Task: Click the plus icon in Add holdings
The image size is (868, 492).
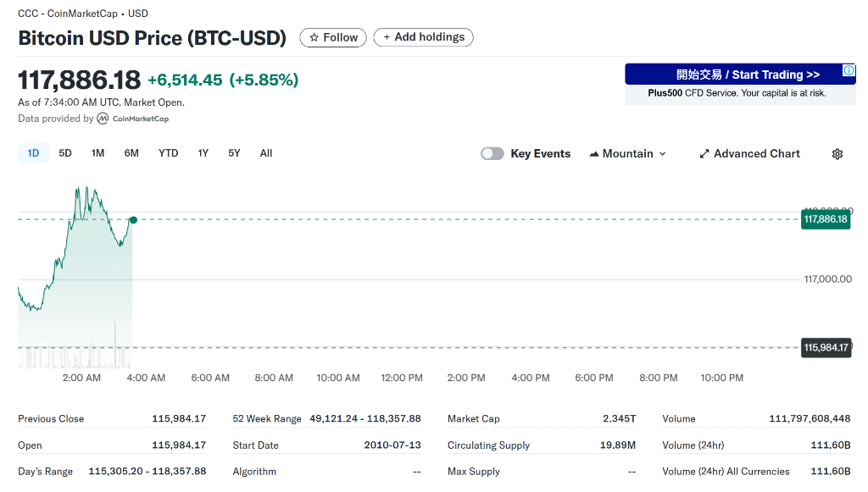Action: coord(387,37)
